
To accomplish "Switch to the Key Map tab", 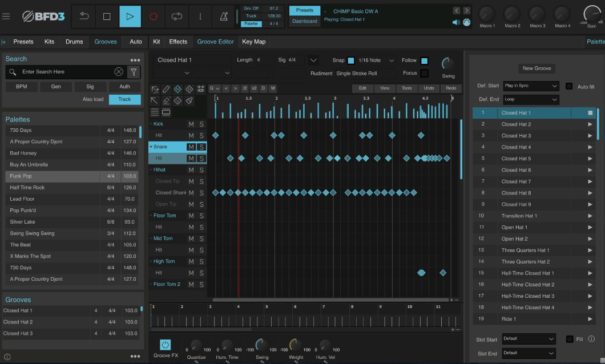I will pos(254,41).
